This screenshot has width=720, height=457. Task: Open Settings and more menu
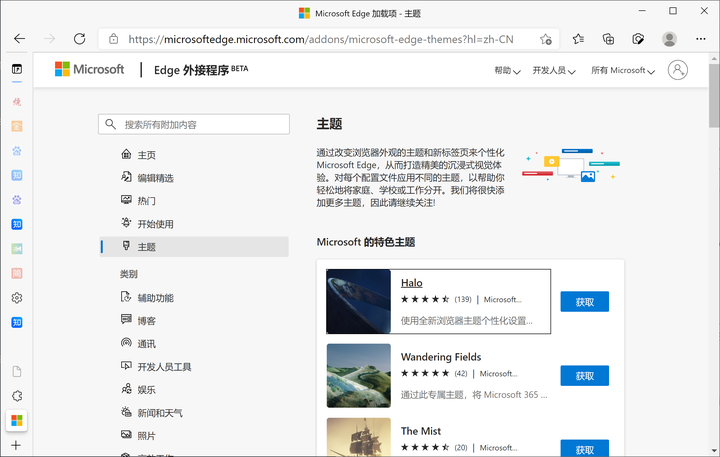pos(700,39)
